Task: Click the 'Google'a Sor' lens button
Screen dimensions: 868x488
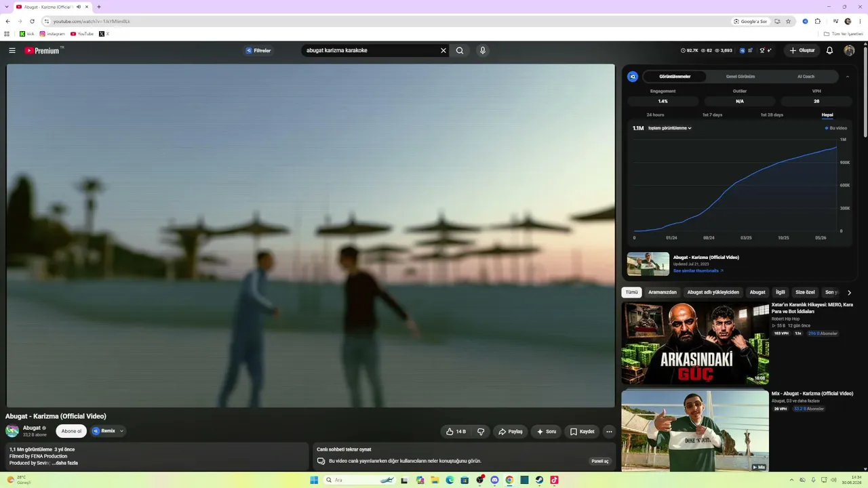Action: click(750, 21)
